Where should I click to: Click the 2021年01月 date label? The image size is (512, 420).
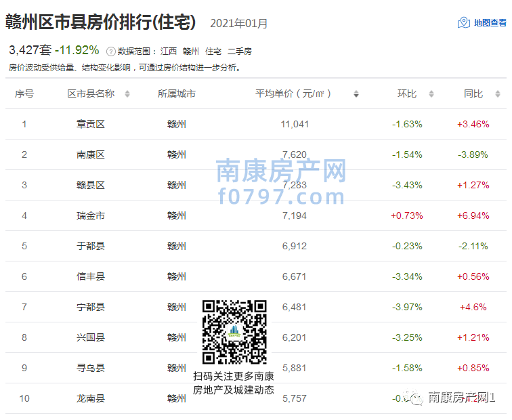(238, 24)
